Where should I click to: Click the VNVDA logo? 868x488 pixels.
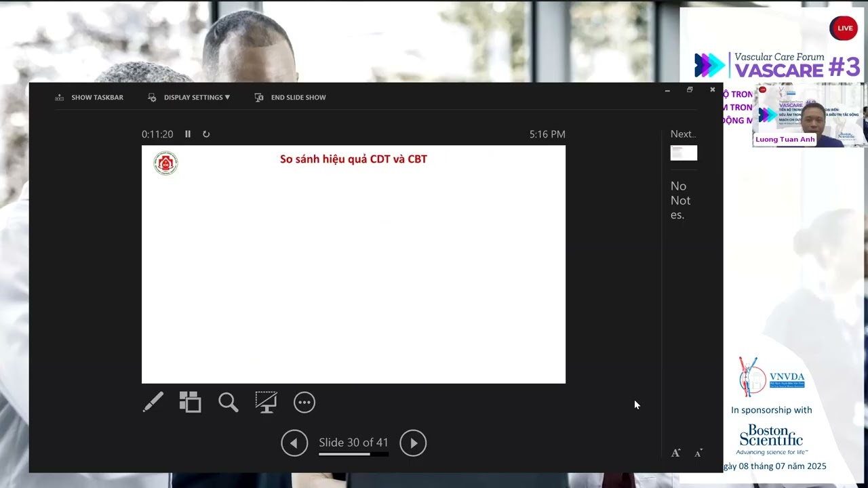772,377
